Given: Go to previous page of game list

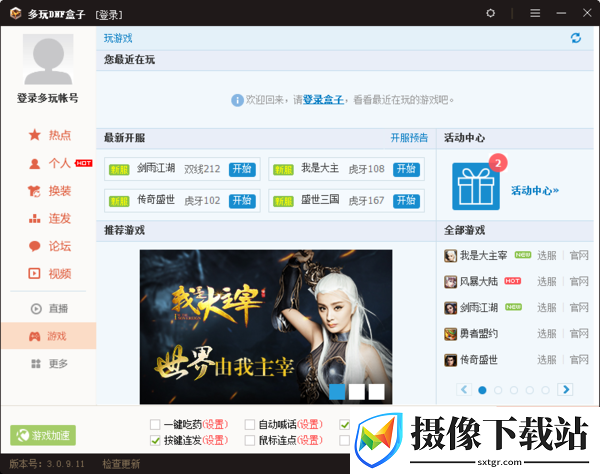Looking at the screenshot, I should tap(464, 390).
